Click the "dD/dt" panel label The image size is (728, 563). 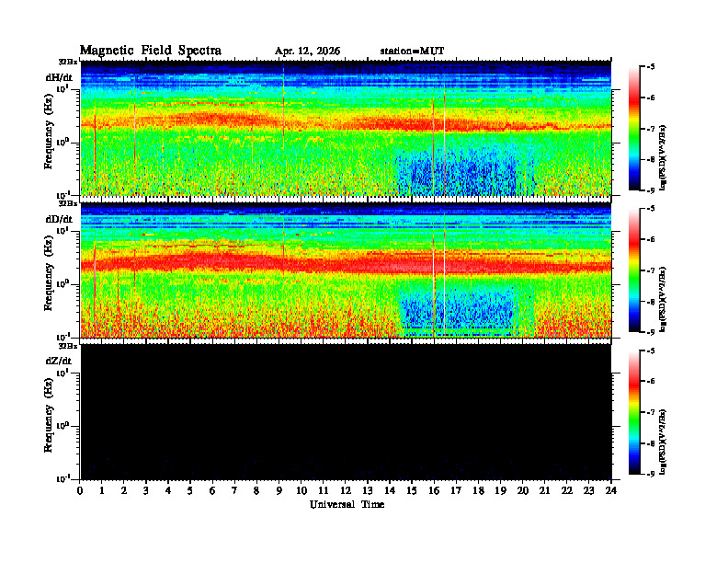[x=59, y=219]
